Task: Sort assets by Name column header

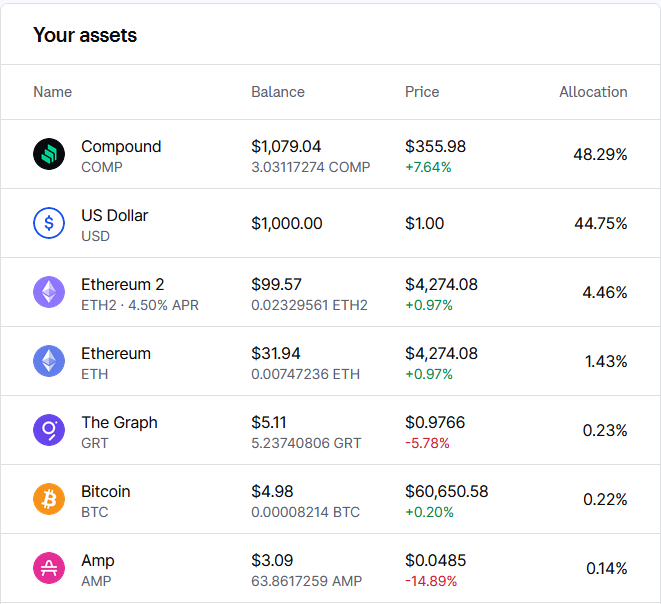Action: [53, 92]
